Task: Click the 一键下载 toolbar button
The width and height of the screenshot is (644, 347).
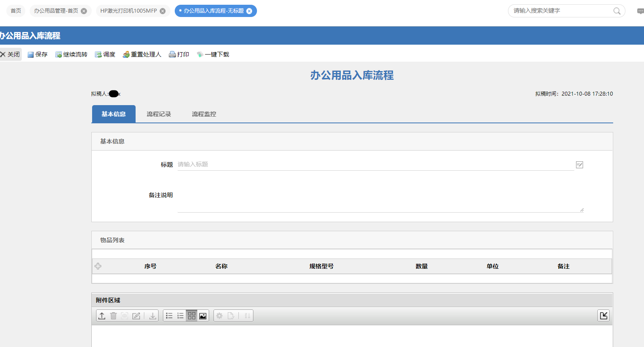Action: 213,55
